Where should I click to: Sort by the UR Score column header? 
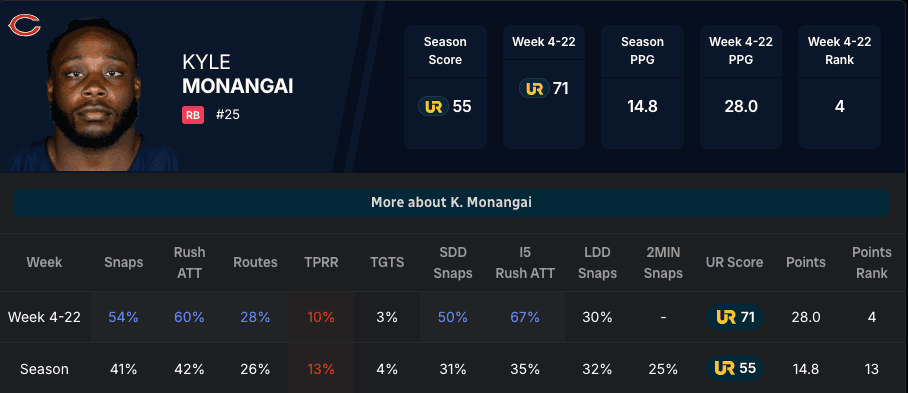pyautogui.click(x=734, y=262)
